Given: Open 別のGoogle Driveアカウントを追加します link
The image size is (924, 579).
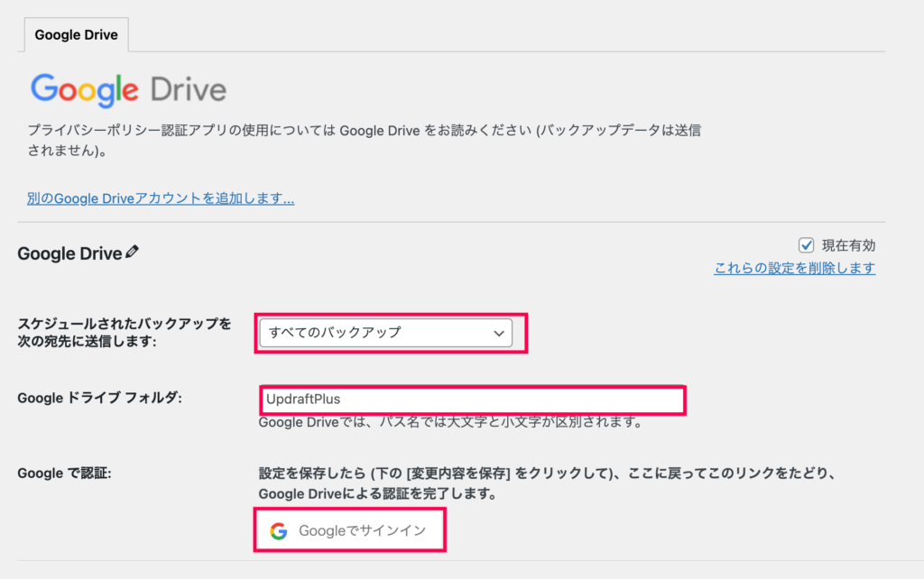Looking at the screenshot, I should (x=161, y=198).
